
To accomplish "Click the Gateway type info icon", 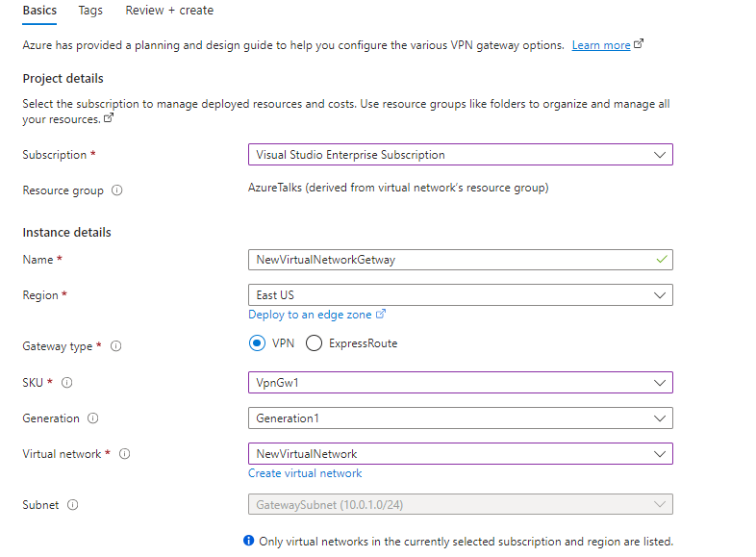I will pyautogui.click(x=115, y=346).
